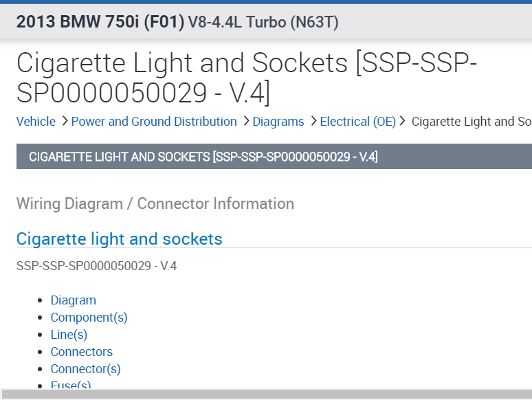Viewport: 532px width, 400px height.
Task: Open the Connector(s) section link
Action: point(85,369)
